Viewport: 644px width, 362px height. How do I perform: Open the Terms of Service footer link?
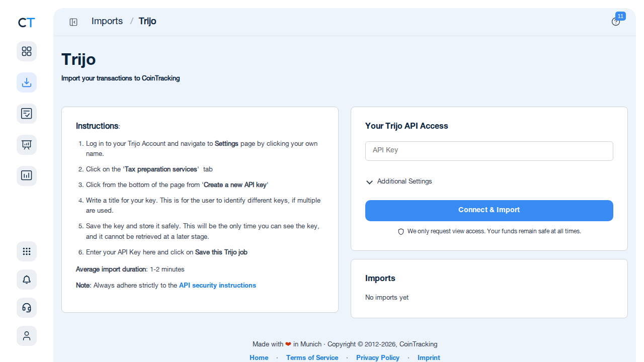pos(312,358)
